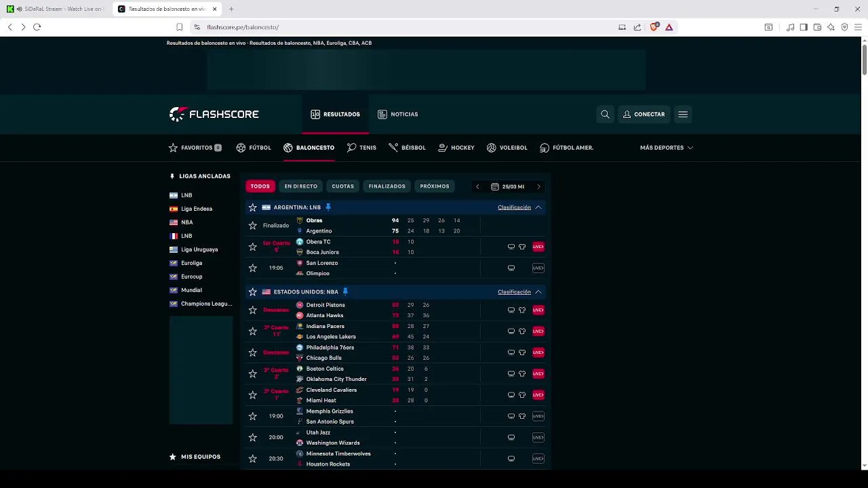
Task: Open the Brave Shields icon
Action: coord(654,27)
